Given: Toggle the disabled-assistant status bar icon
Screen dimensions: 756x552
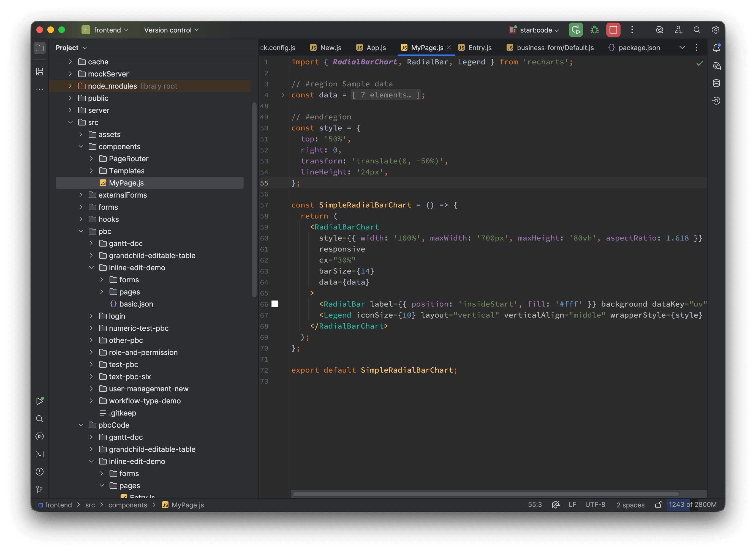Looking at the screenshot, I should [556, 505].
